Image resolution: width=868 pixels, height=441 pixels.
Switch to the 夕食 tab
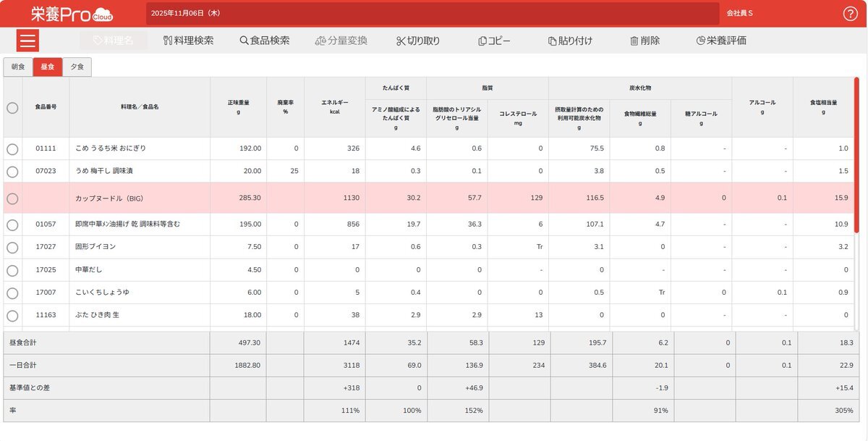(x=77, y=67)
